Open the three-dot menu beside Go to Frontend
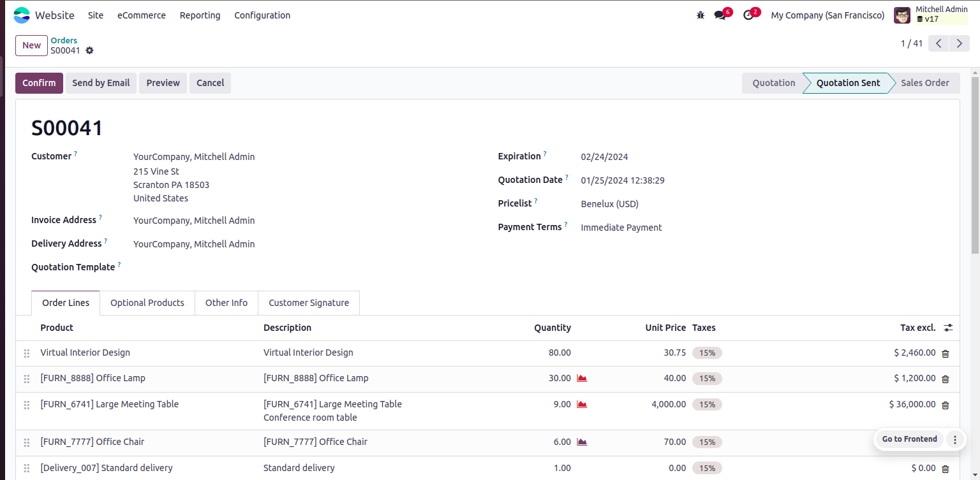This screenshot has width=980, height=480. coord(955,439)
